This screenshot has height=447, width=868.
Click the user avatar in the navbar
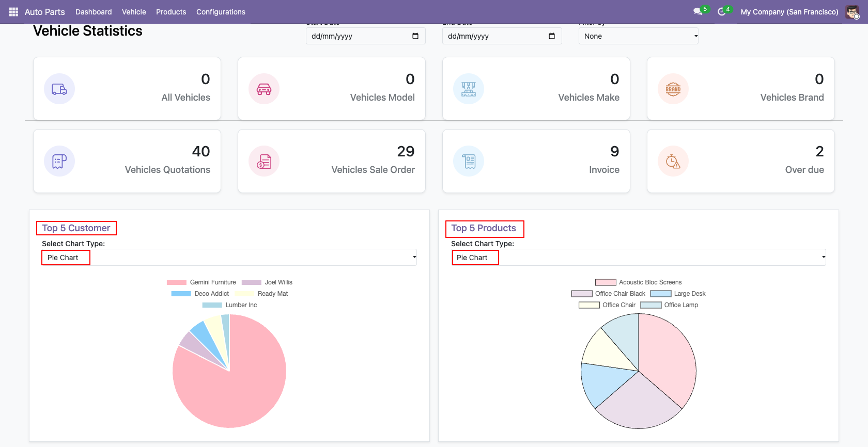point(852,12)
